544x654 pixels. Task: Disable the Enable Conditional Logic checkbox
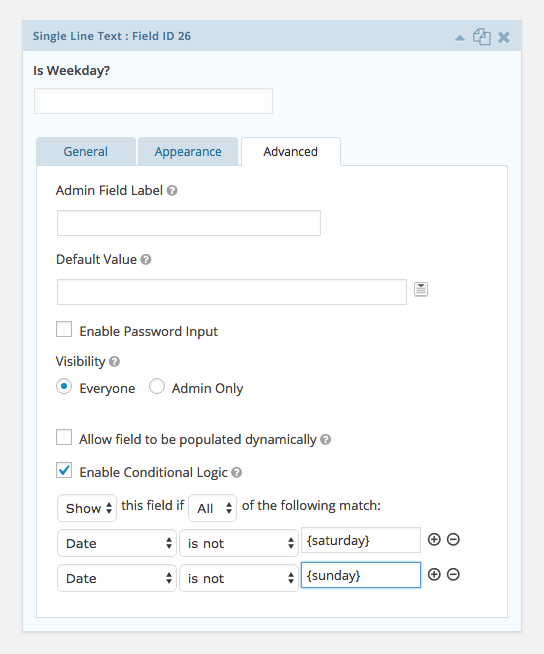pos(64,470)
